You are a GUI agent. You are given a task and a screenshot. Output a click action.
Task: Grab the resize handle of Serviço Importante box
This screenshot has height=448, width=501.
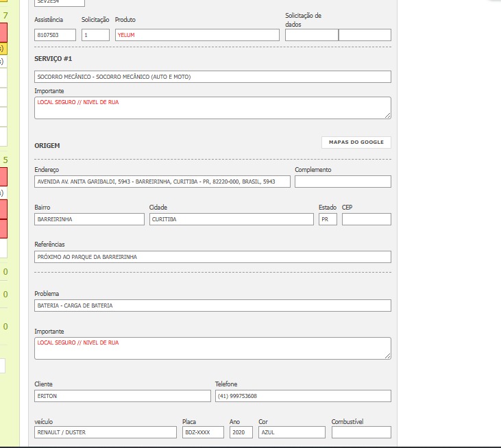[388, 116]
